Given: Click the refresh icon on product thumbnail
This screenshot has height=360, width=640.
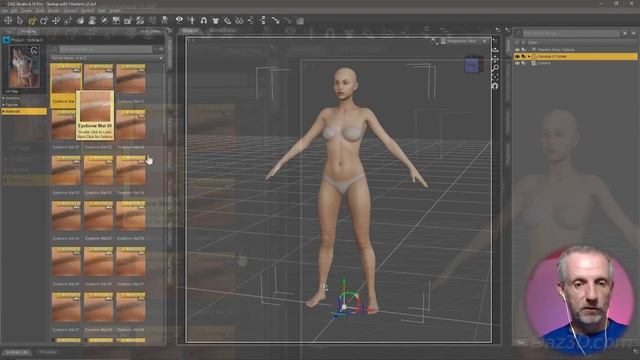Looking at the screenshot, I should point(34,51).
